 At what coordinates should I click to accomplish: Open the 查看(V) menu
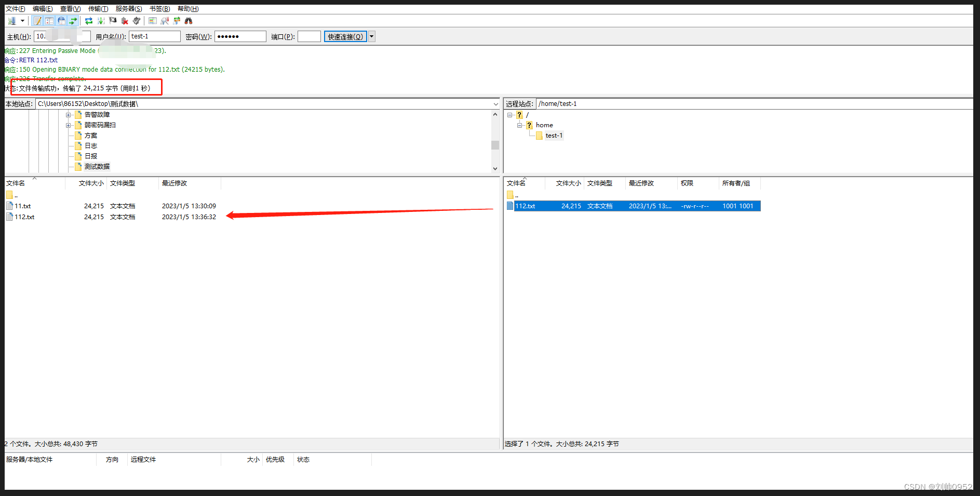70,9
